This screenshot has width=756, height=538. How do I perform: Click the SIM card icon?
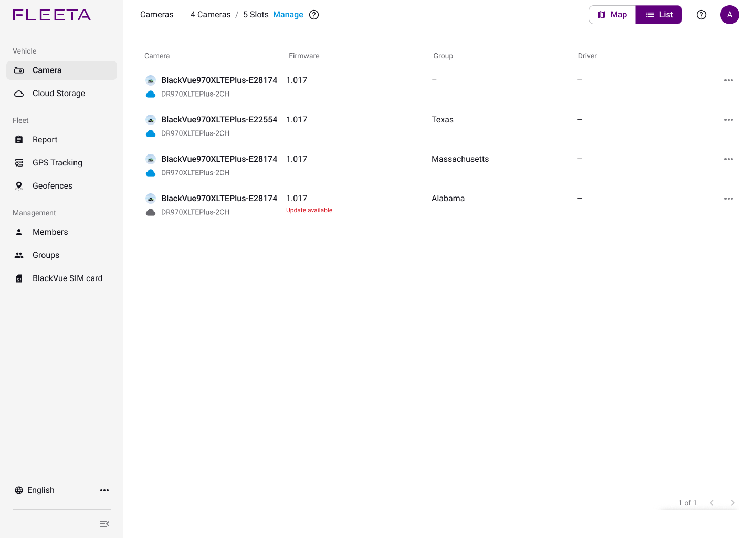point(19,278)
